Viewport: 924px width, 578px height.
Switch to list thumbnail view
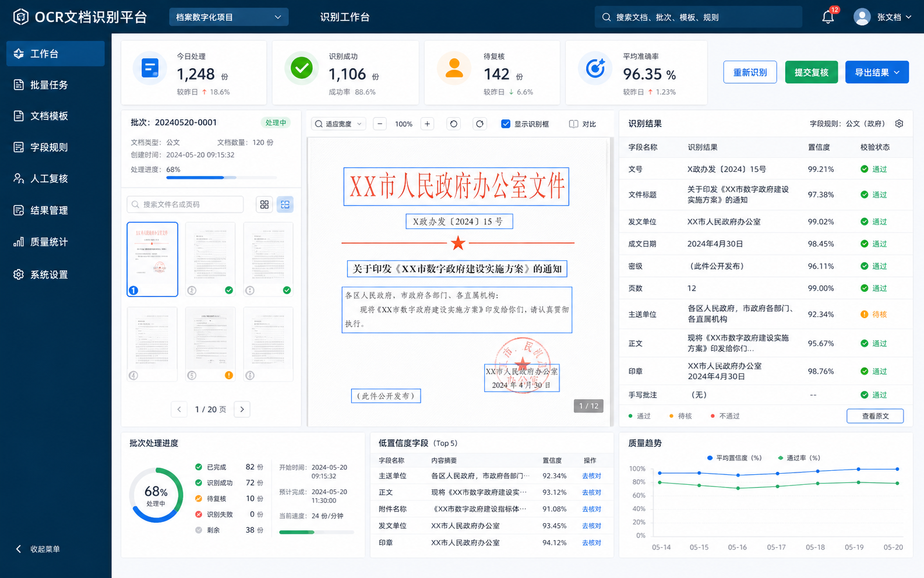tap(285, 205)
